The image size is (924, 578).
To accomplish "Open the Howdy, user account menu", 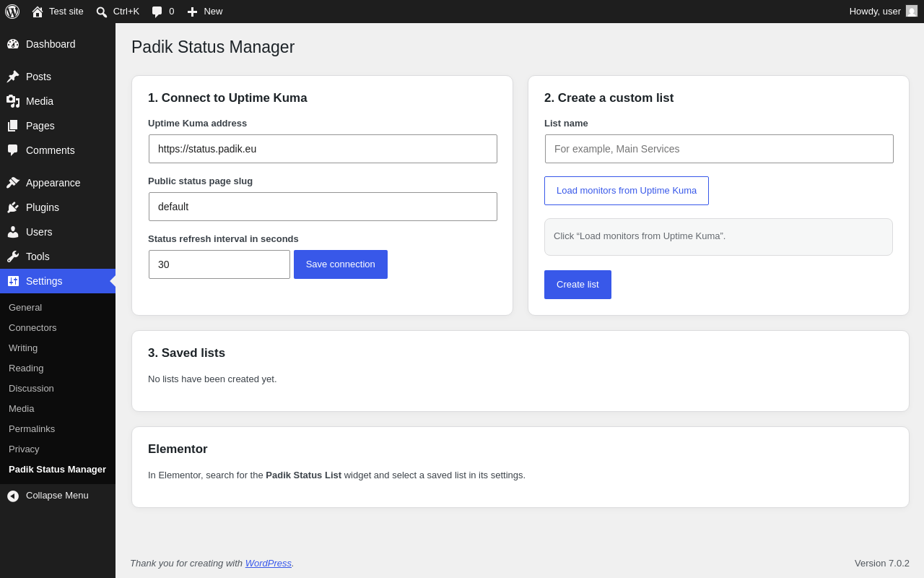I will 884,12.
